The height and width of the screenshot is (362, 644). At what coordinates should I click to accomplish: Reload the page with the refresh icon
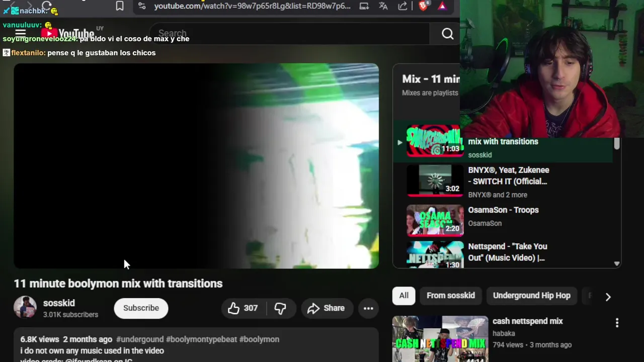point(47,6)
